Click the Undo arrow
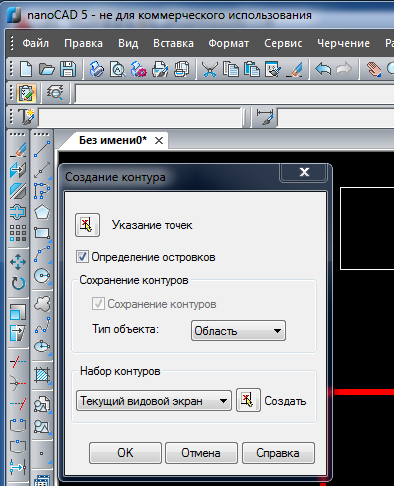 [323, 69]
